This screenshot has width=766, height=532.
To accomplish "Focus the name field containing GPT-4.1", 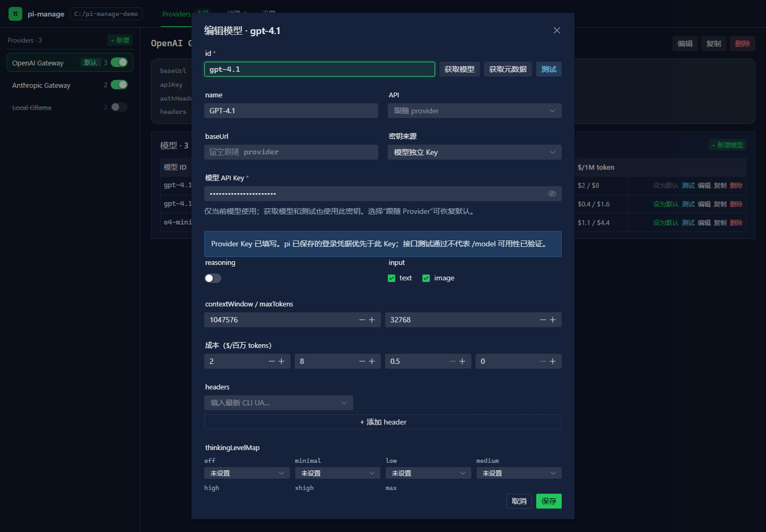I will tap(291, 111).
